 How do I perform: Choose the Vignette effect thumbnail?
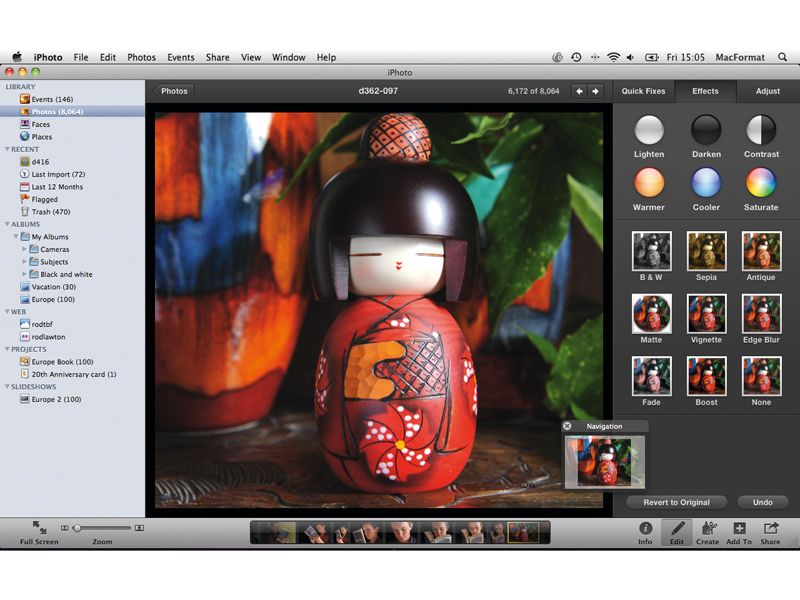706,313
